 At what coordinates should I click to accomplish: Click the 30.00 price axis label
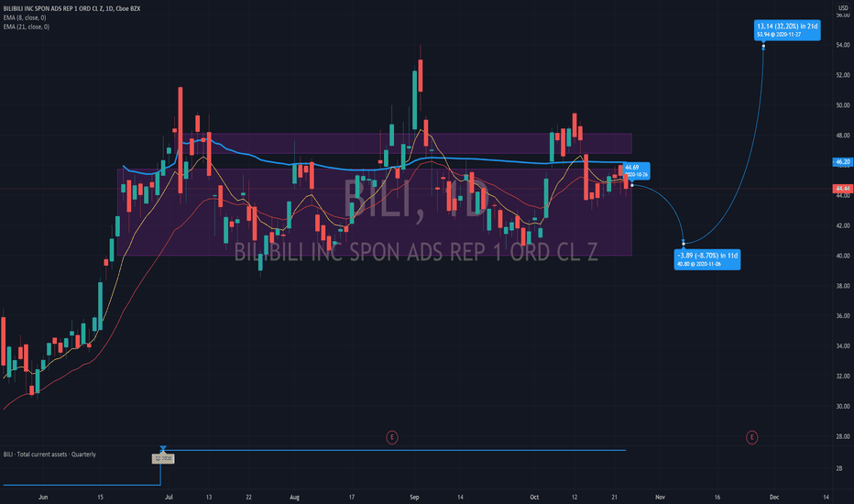[x=843, y=407]
